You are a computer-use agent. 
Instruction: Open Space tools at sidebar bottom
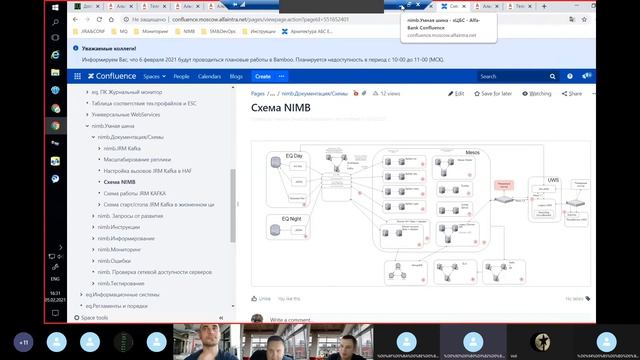pyautogui.click(x=91, y=318)
